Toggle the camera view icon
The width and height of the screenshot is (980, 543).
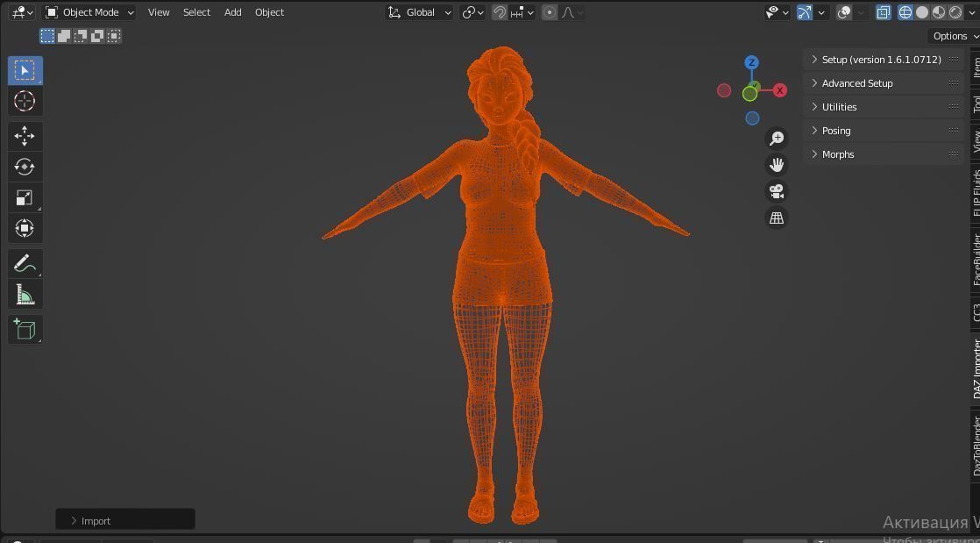(x=777, y=191)
